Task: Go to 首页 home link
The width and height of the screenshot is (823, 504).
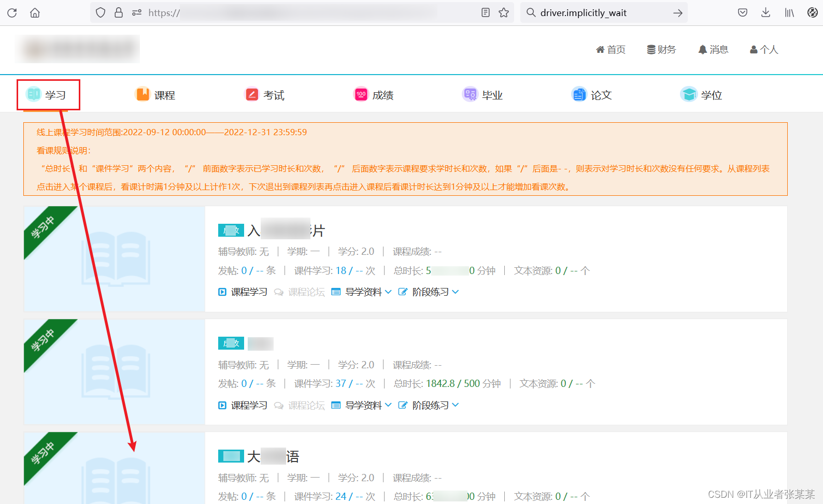Action: (611, 50)
